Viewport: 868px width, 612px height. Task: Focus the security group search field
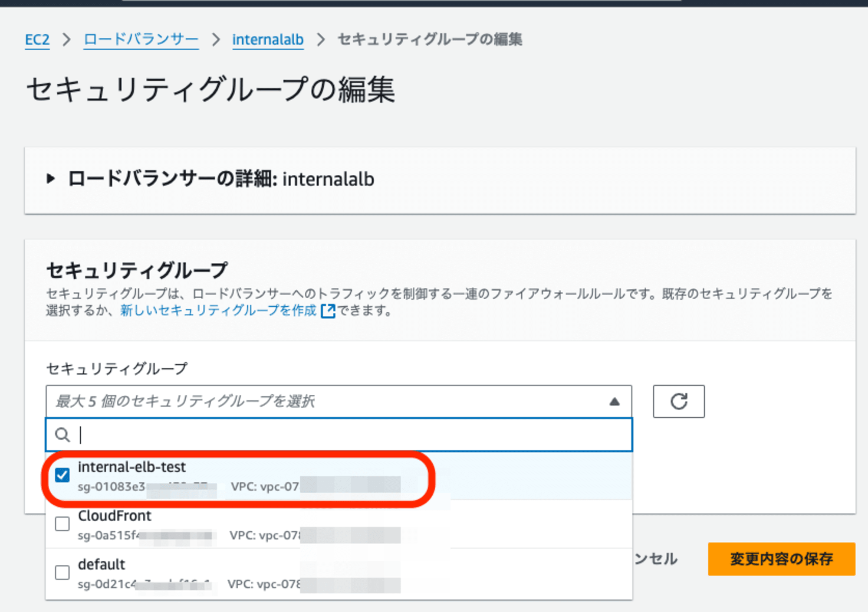tap(339, 435)
